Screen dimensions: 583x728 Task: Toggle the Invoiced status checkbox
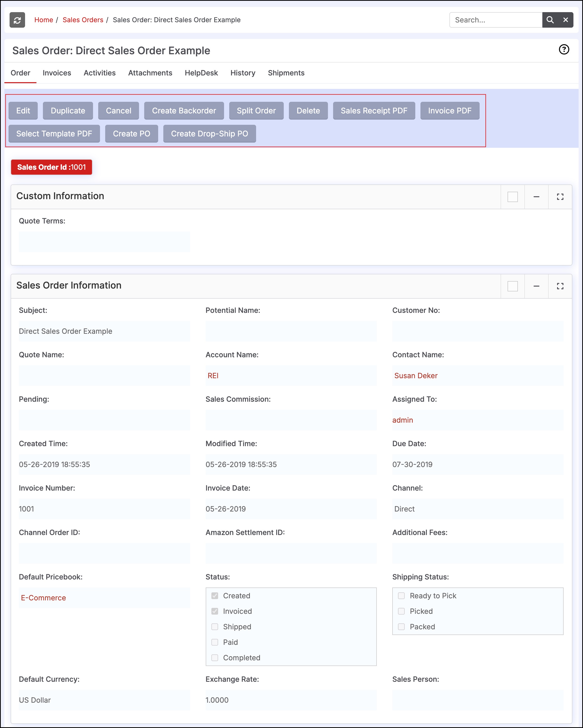(x=215, y=611)
